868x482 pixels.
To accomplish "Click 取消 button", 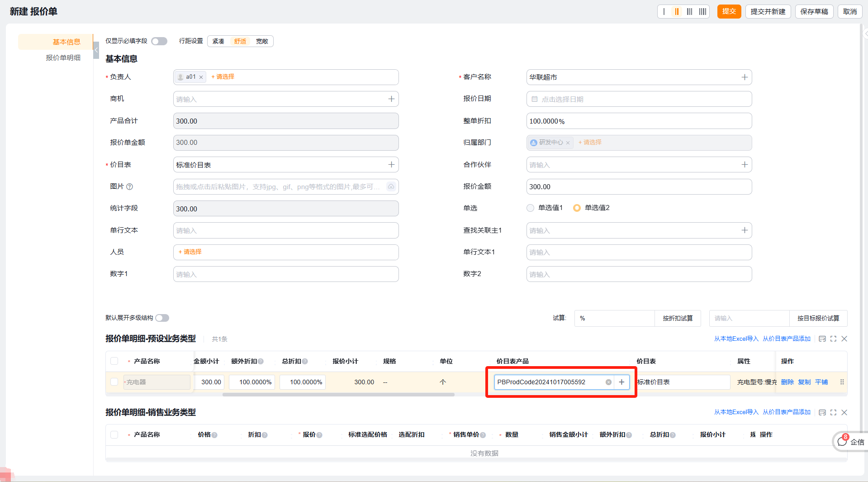I will (x=850, y=12).
